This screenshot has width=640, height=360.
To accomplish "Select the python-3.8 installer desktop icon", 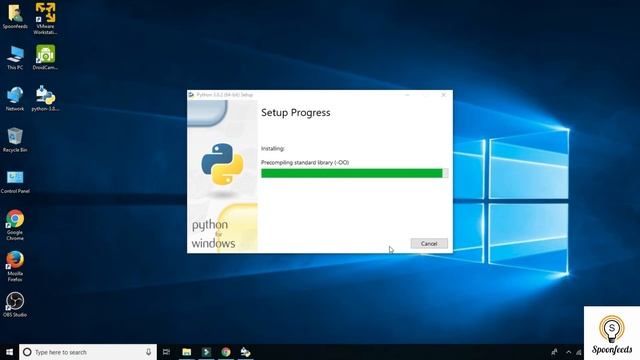I will pos(45,98).
